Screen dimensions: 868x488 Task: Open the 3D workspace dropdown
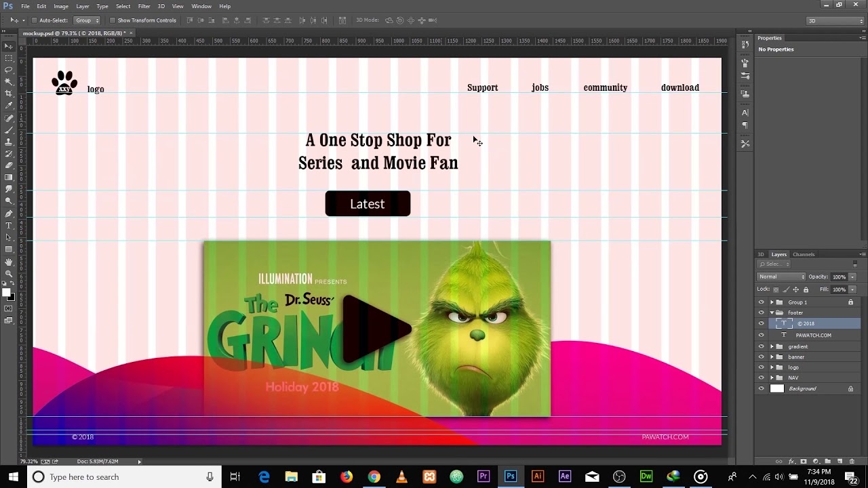tap(835, 20)
